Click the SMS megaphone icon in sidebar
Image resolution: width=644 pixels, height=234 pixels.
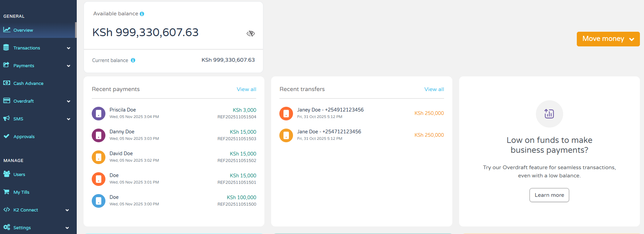[x=6, y=118]
